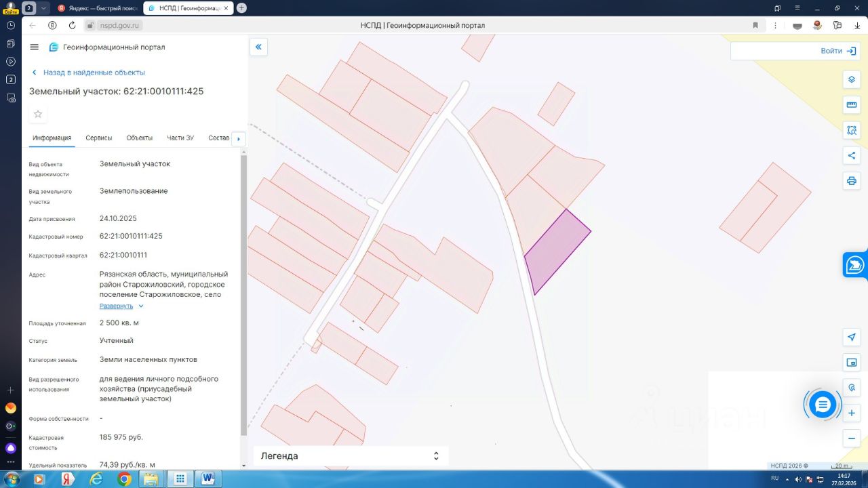
Task: Open the Объекты tab
Action: click(140, 138)
